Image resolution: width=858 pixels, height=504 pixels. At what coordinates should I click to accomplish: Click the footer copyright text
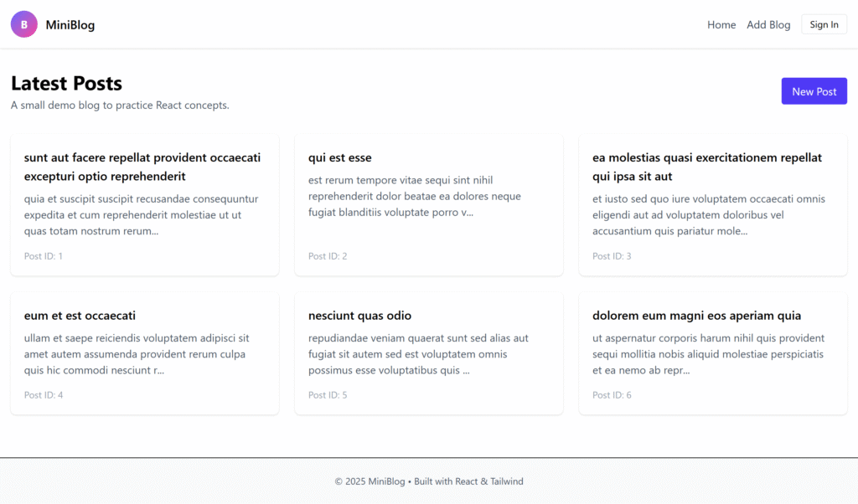(x=429, y=481)
